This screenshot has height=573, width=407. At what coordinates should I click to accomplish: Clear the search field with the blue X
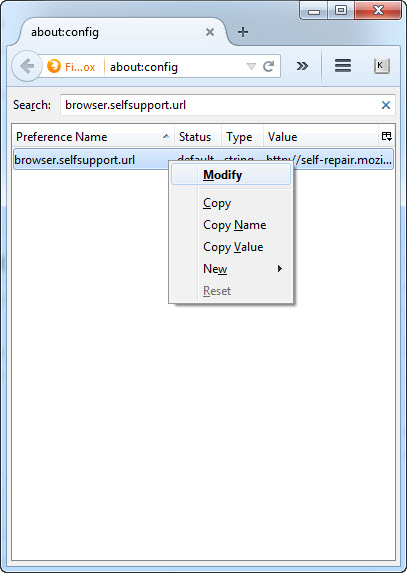coord(386,105)
